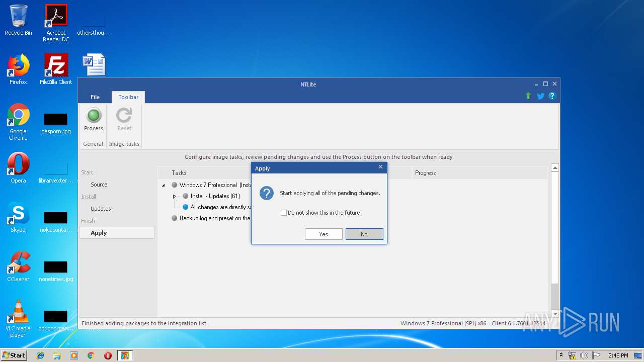Open the Twitter bird icon link
This screenshot has height=362, width=644.
540,96
